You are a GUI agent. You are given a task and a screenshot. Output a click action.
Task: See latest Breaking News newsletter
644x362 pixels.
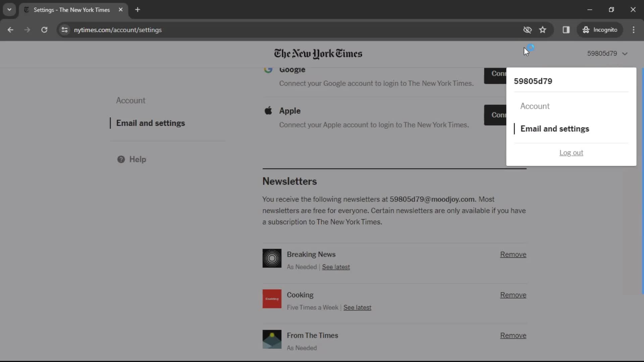(x=336, y=267)
